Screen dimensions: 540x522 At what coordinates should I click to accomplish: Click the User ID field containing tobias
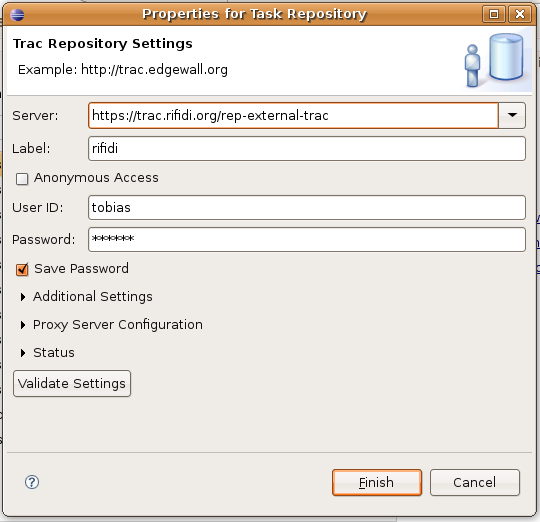pyautogui.click(x=307, y=208)
